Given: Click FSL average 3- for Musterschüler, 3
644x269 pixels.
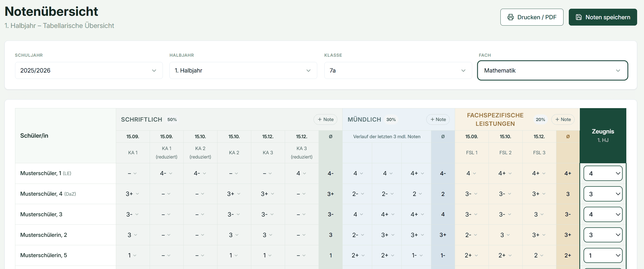Looking at the screenshot, I should pyautogui.click(x=568, y=214).
